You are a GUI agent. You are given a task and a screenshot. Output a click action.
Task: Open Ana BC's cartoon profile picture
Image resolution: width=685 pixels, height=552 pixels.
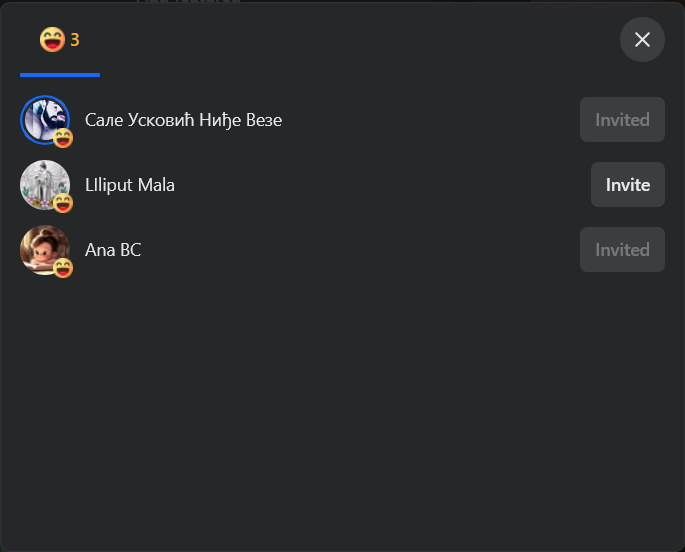click(x=45, y=249)
